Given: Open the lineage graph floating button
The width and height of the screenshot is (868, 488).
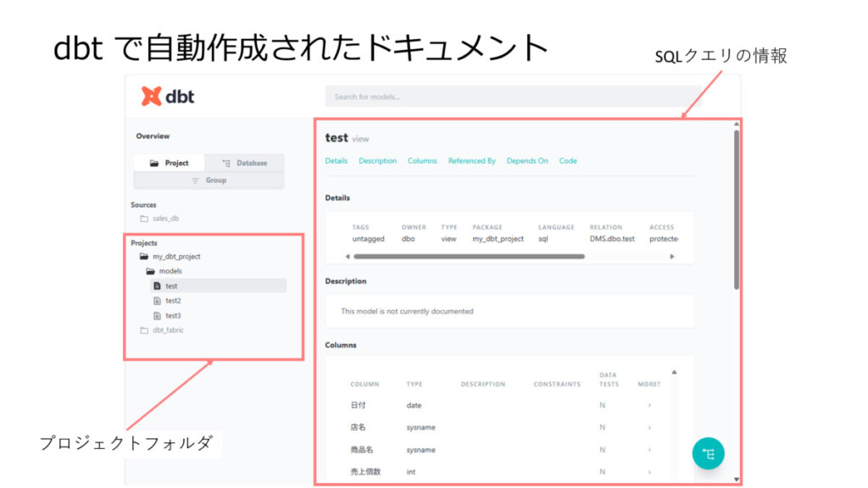Looking at the screenshot, I should 708,453.
